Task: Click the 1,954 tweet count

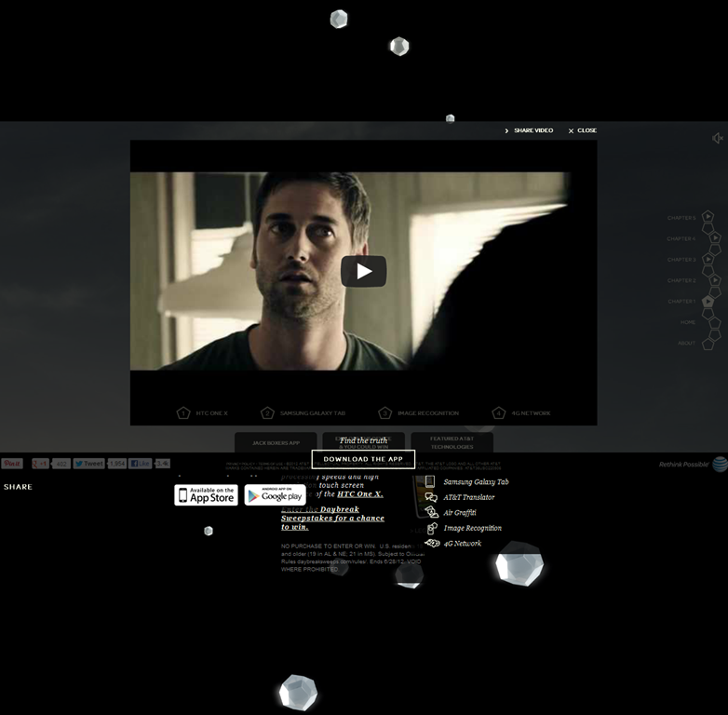Action: (x=117, y=464)
